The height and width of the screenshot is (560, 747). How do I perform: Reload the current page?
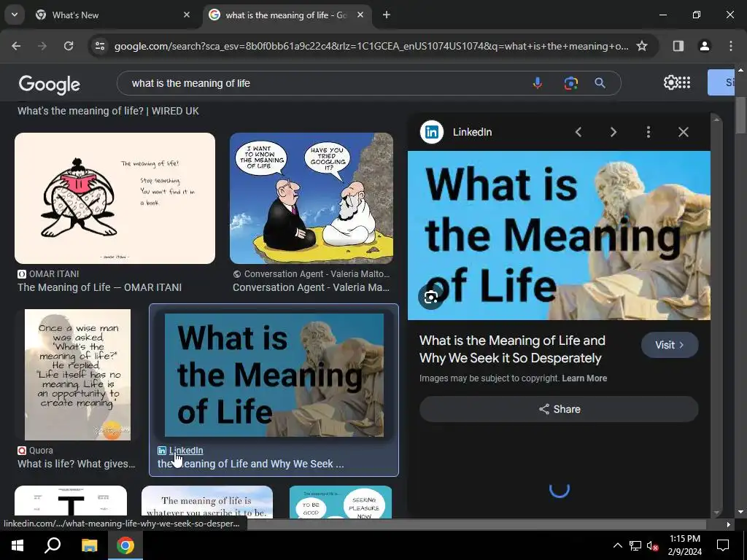pos(69,46)
